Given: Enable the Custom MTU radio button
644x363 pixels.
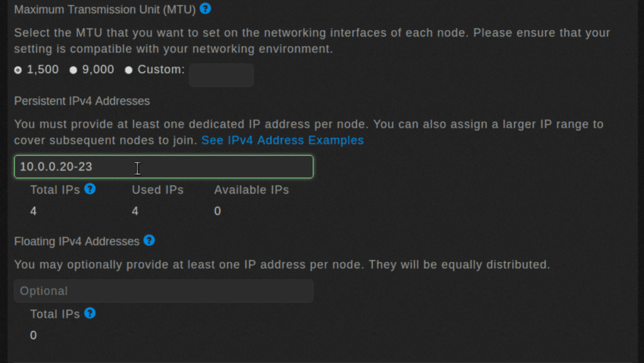Looking at the screenshot, I should pyautogui.click(x=129, y=70).
